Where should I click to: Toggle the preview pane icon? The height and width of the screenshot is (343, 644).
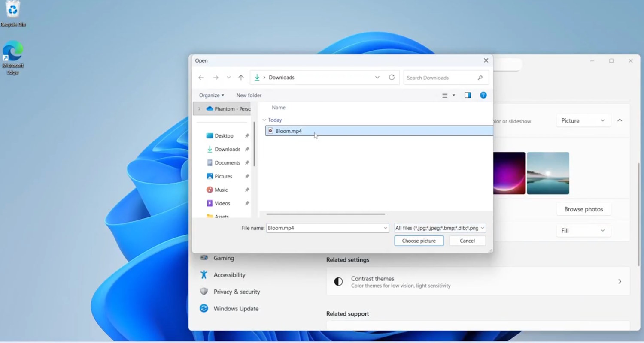(468, 95)
